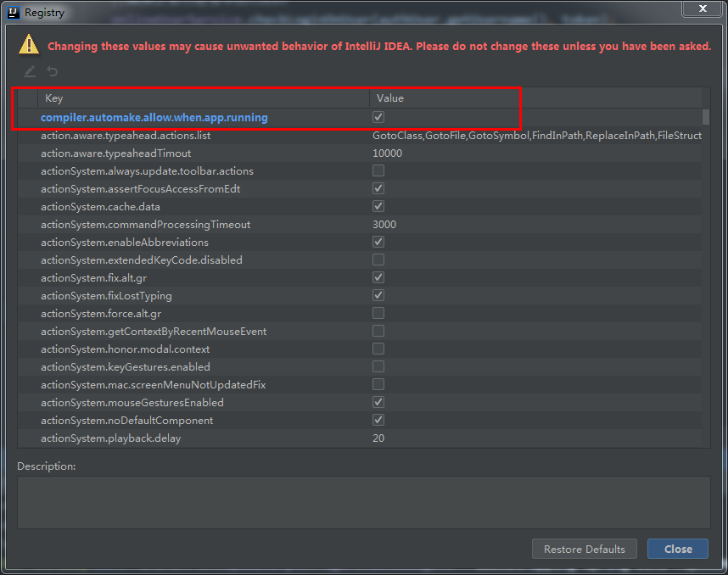
Task: Toggle actionSystem.assertFocusAccessFromEdt checkbox
Action: point(378,188)
